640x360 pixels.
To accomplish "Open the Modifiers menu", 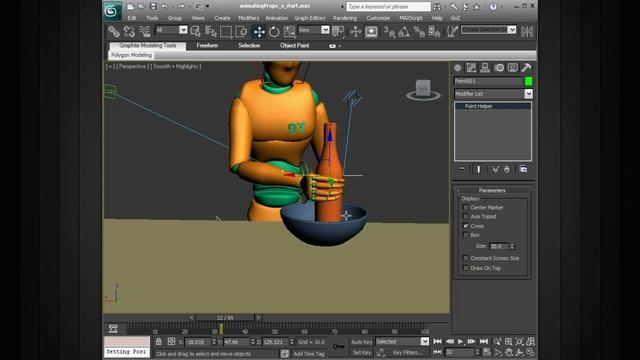I will pos(249,18).
